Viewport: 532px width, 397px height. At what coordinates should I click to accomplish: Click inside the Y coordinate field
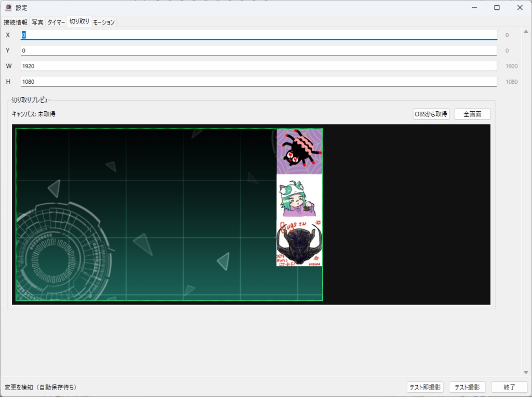pyautogui.click(x=208, y=50)
